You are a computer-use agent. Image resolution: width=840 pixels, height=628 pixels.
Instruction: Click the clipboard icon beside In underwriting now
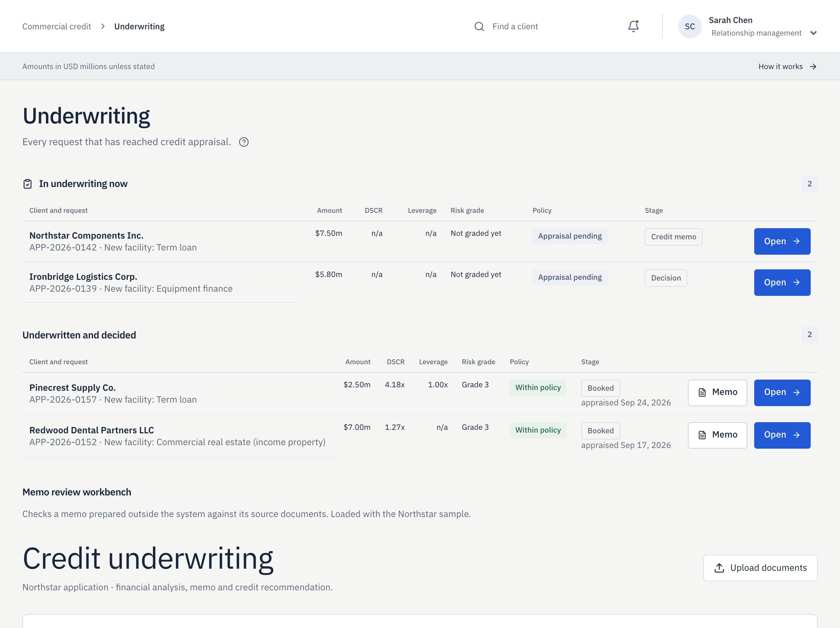(27, 184)
